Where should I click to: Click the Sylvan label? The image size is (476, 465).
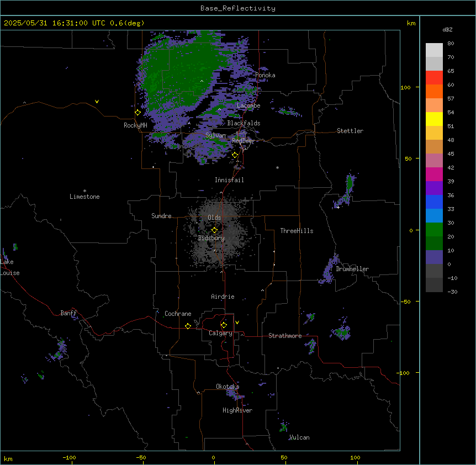pos(215,135)
